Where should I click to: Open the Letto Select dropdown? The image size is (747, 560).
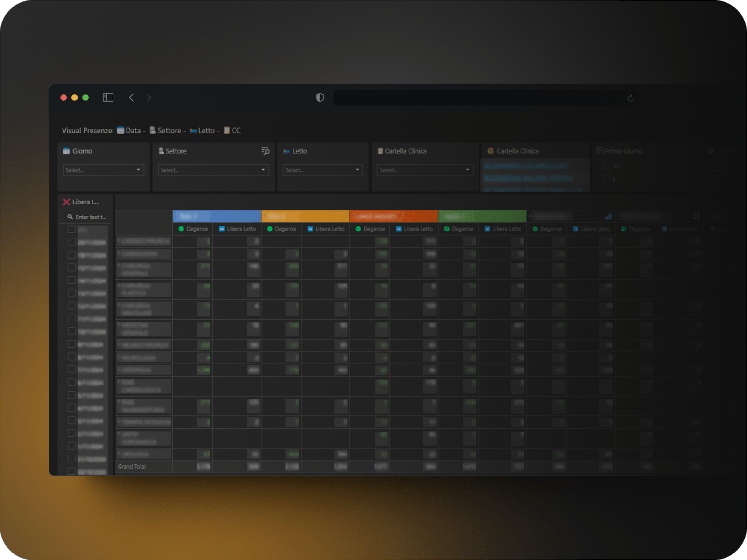pyautogui.click(x=323, y=170)
